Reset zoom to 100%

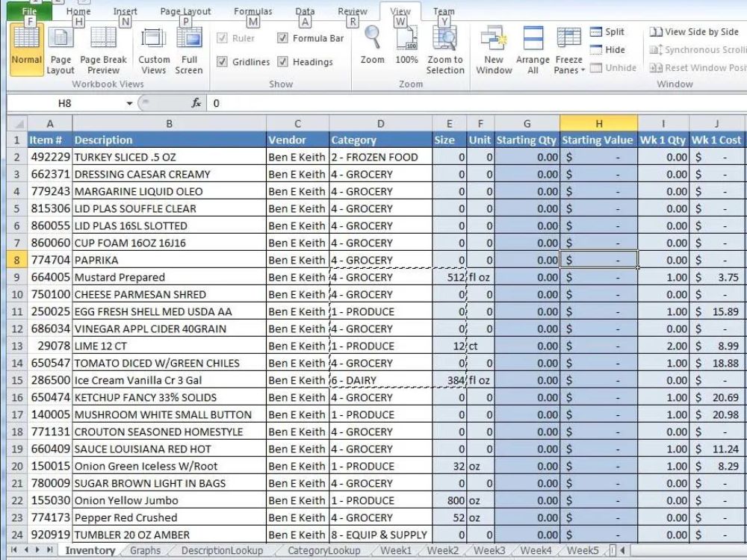(406, 46)
